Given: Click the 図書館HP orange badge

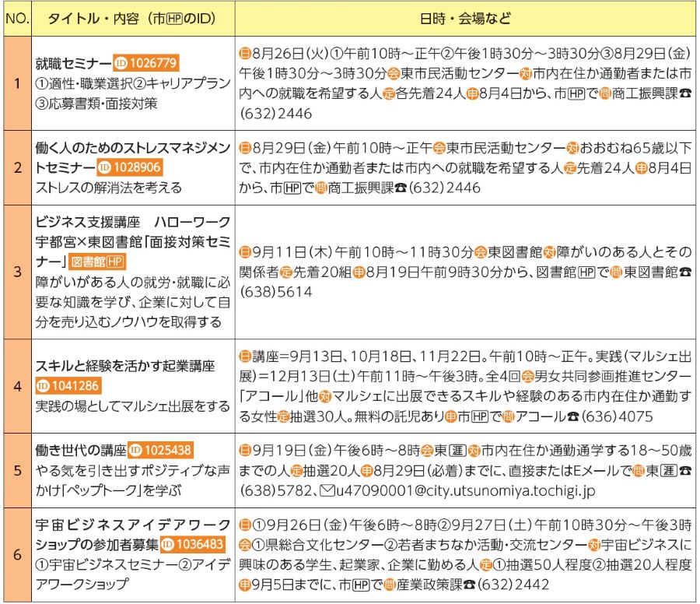Looking at the screenshot, I should point(97,262).
